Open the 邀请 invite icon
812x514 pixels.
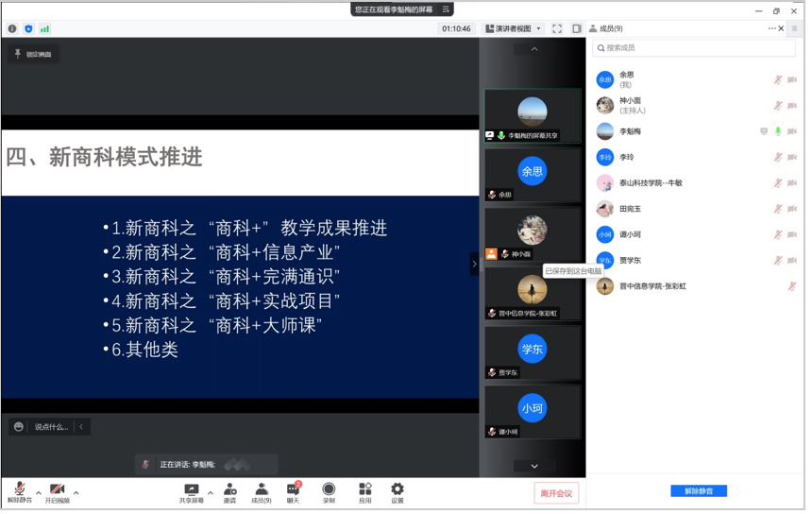coord(229,489)
